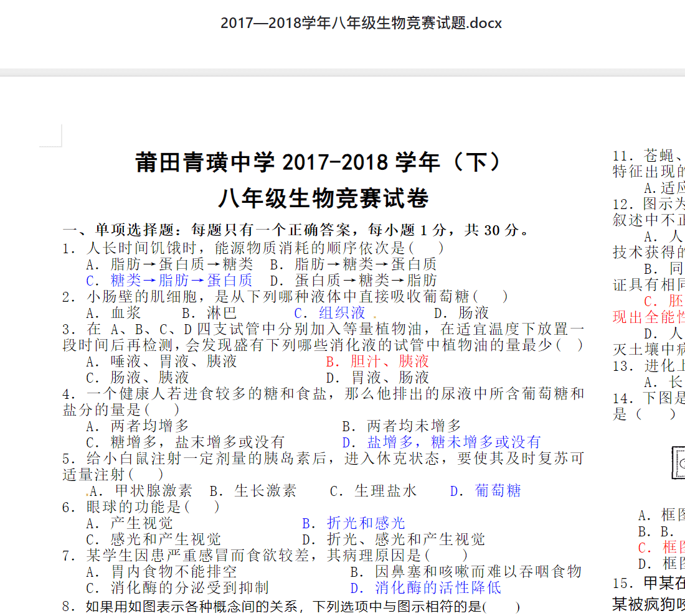Click question 14 beginning 下图 in right column
The width and height of the screenshot is (685, 616).
point(649,398)
